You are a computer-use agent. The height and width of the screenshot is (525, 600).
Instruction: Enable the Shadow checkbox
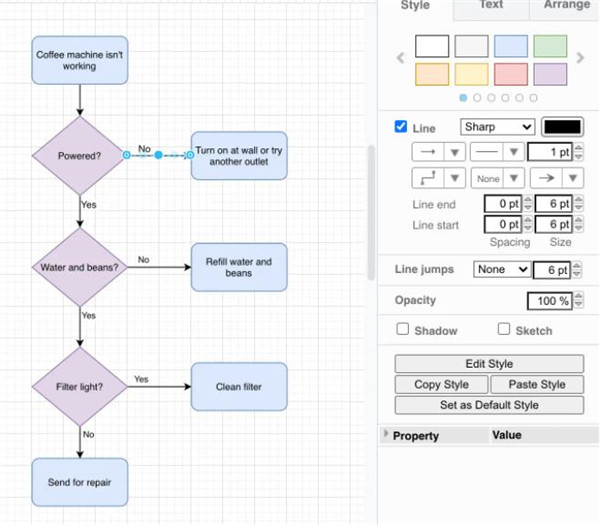click(403, 329)
